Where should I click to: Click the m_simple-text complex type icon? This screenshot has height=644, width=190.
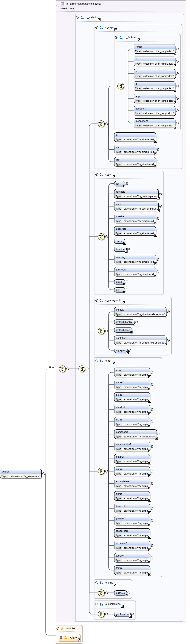[63, 4]
